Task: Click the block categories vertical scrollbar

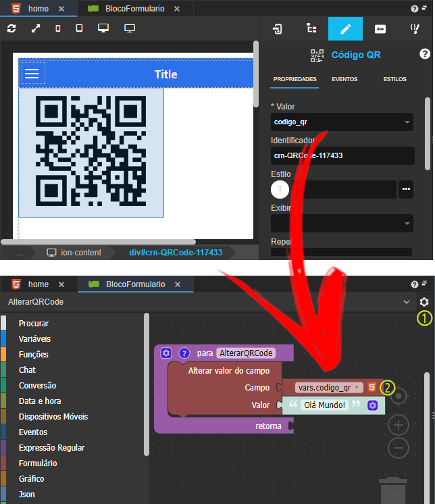Action: [x=147, y=384]
